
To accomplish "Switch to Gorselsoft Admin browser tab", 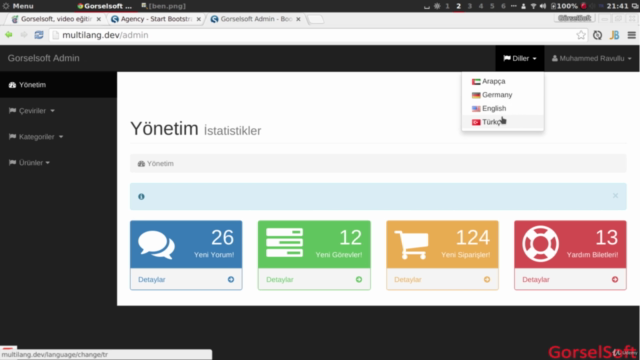I will pos(256,19).
